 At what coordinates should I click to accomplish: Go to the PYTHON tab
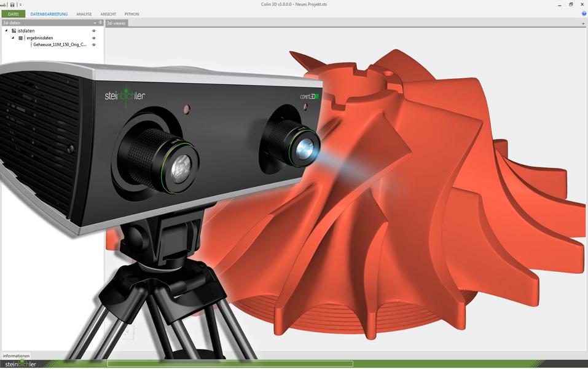click(x=131, y=14)
